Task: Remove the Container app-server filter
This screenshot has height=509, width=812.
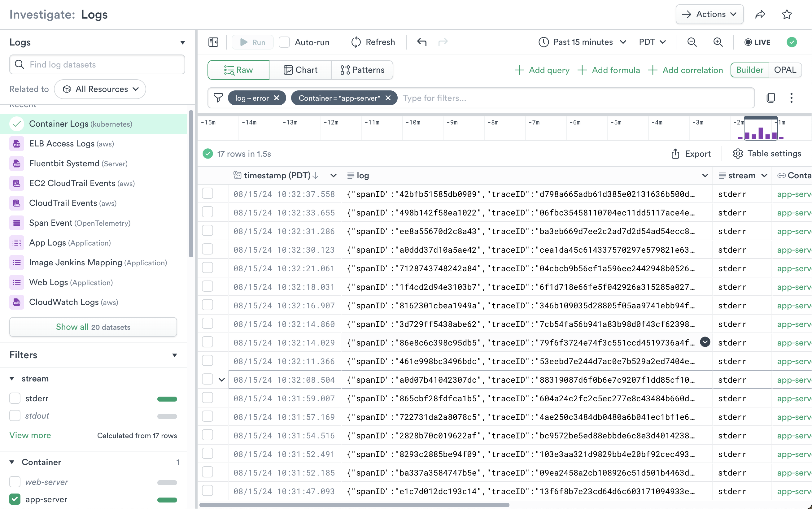Action: pyautogui.click(x=388, y=98)
